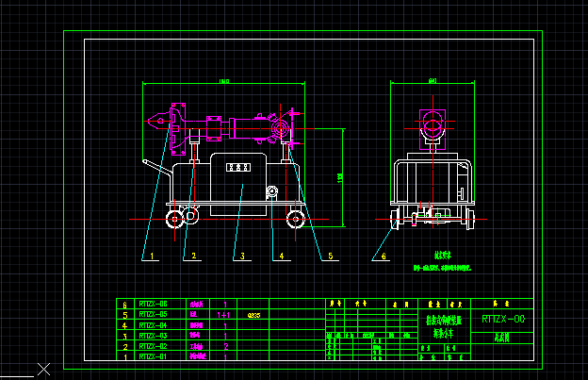Select the length dimension text above the side view
This screenshot has width=588, height=380.
coord(224,81)
